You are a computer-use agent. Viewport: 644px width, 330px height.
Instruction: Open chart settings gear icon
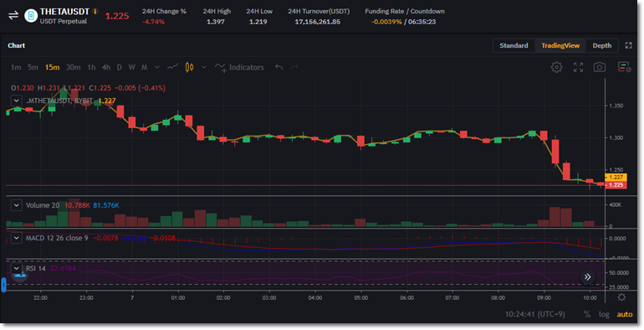(x=556, y=67)
